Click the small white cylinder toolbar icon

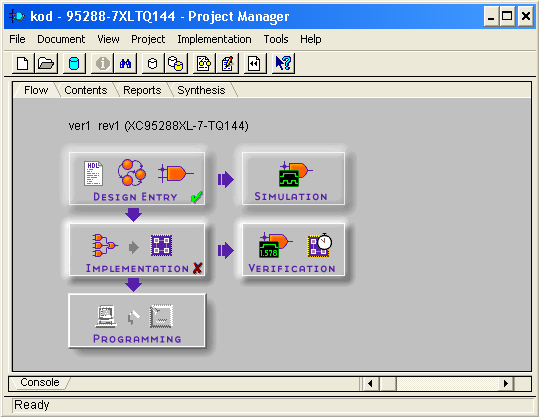(x=153, y=64)
